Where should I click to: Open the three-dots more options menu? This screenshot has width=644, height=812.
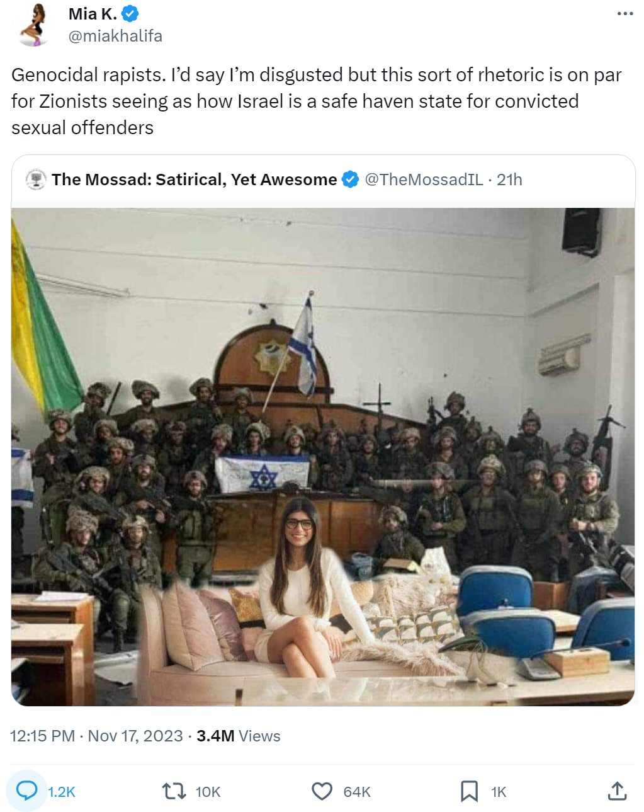tap(624, 13)
